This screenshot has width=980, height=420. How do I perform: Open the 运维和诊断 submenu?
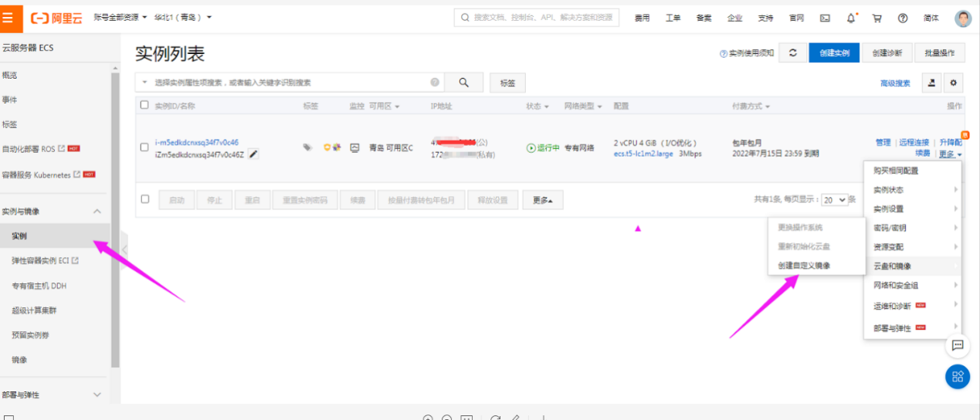pyautogui.click(x=912, y=306)
